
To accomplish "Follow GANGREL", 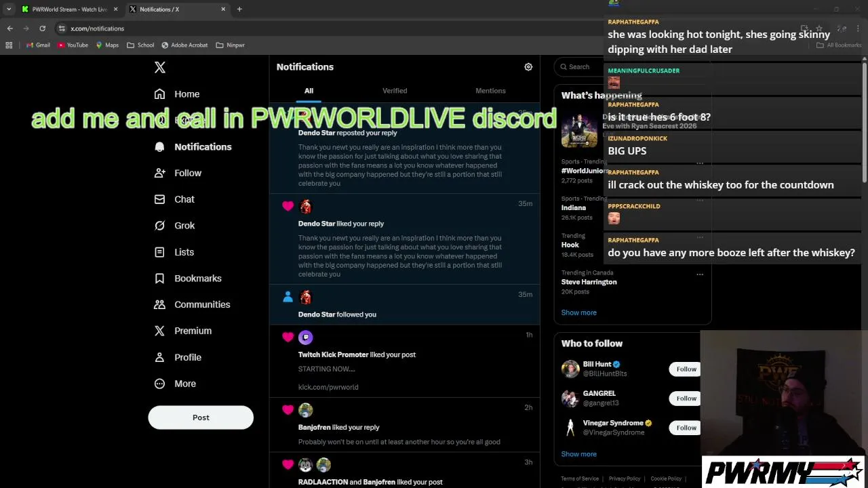I will (686, 399).
